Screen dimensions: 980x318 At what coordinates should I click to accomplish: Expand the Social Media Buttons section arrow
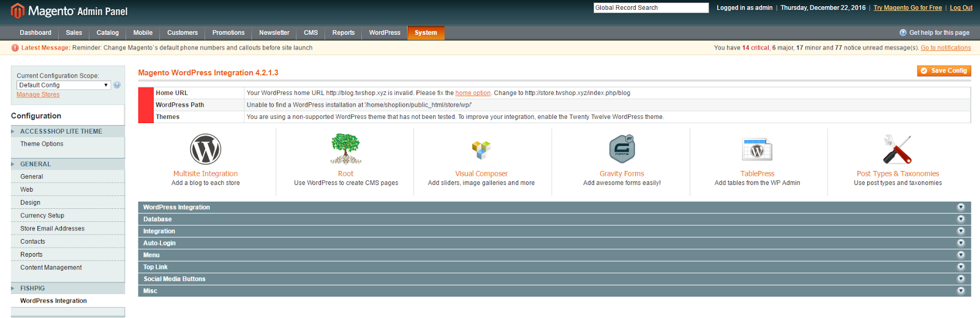(x=960, y=279)
